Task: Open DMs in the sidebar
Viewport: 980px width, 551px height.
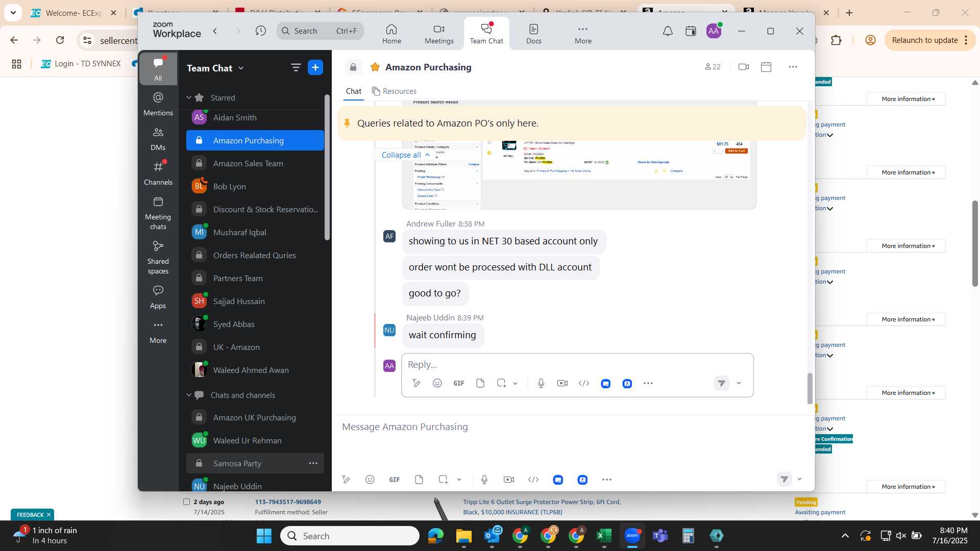Action: [x=158, y=139]
